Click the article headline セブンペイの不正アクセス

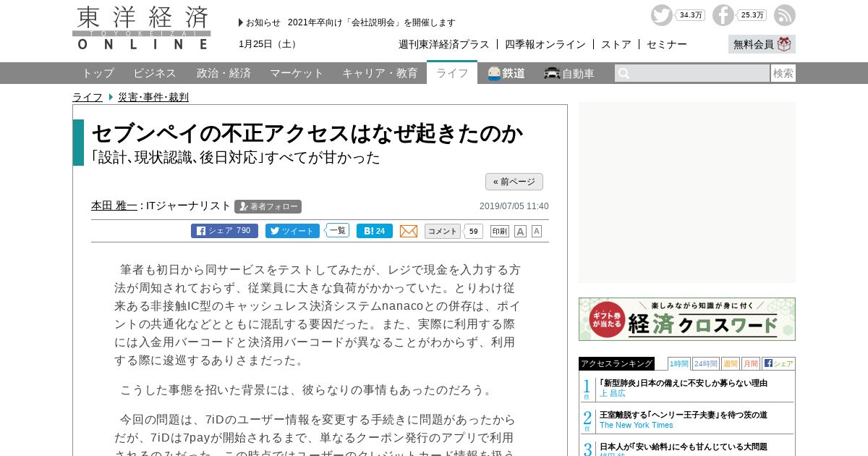307,133
